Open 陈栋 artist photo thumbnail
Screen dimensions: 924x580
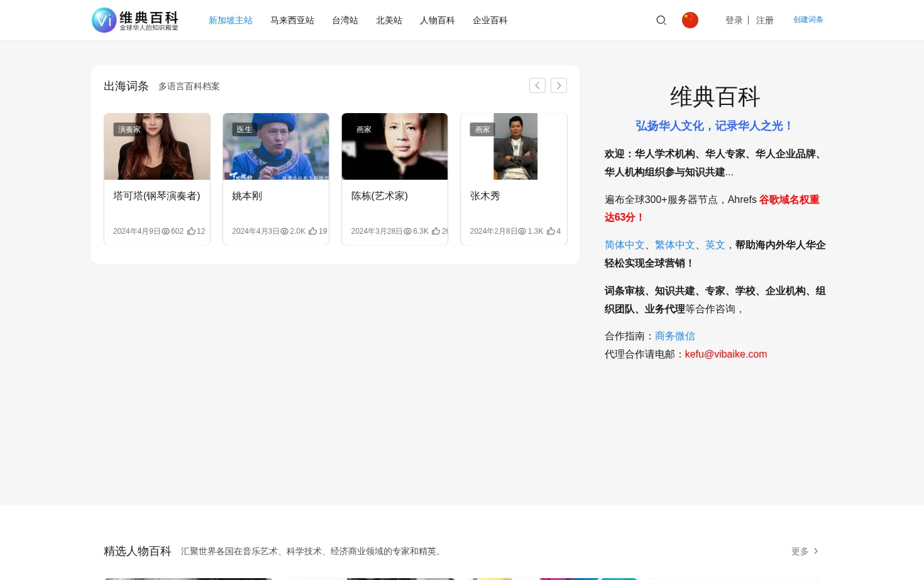click(395, 146)
